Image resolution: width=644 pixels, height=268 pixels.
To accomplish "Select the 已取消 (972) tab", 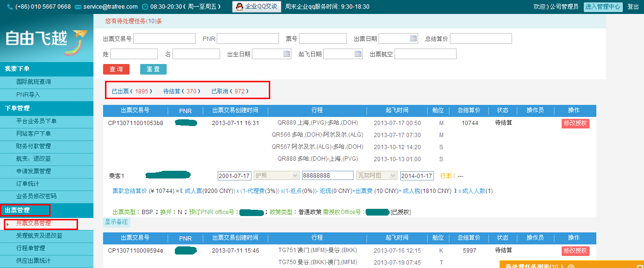I will [230, 91].
